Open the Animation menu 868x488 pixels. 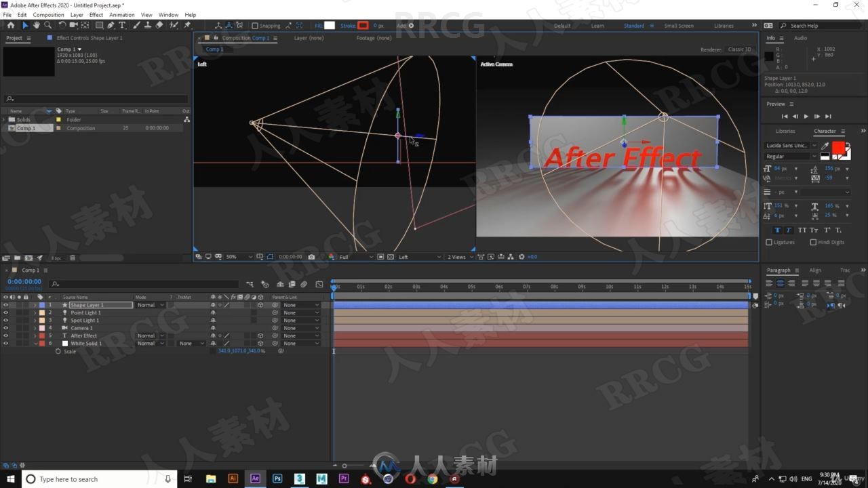pyautogui.click(x=121, y=15)
